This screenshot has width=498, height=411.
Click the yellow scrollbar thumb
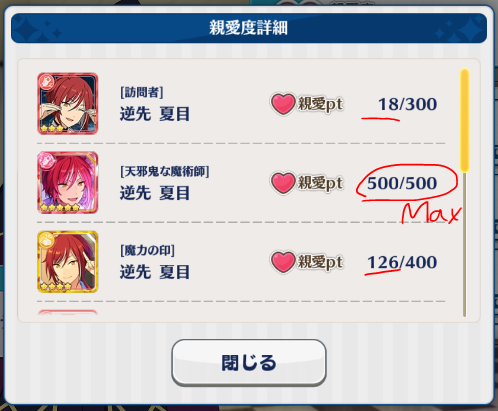click(465, 120)
